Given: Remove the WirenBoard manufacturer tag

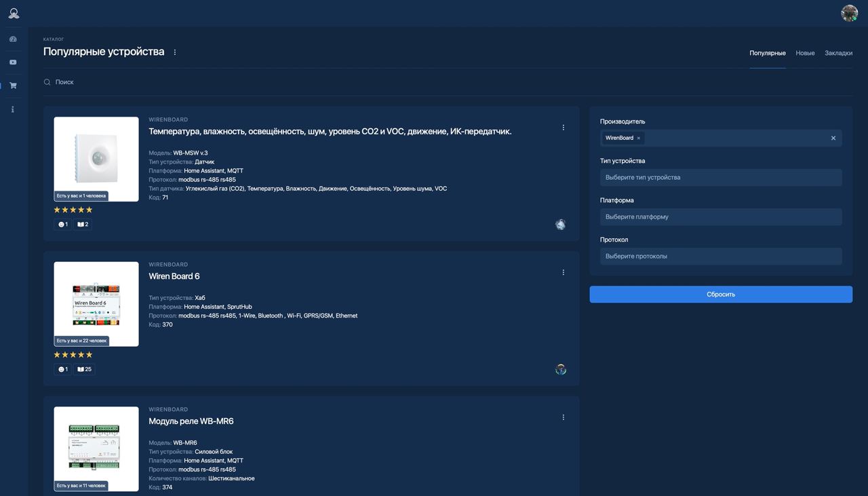Looking at the screenshot, I should 638,138.
